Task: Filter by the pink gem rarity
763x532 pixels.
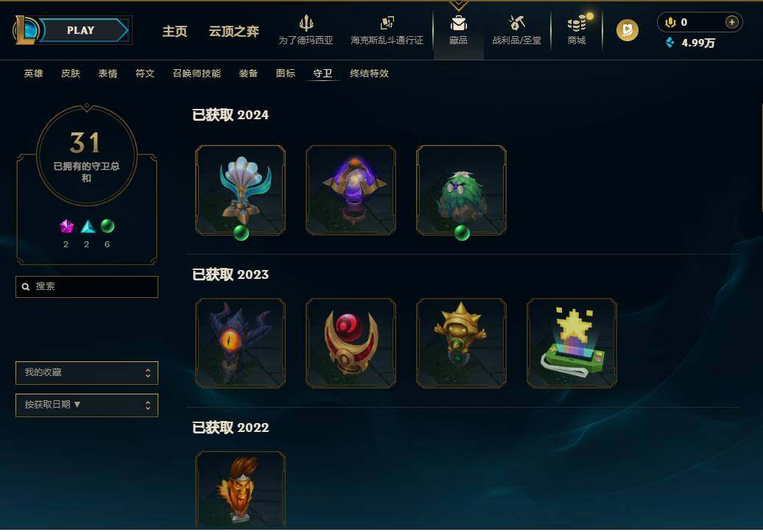Action: click(x=66, y=226)
